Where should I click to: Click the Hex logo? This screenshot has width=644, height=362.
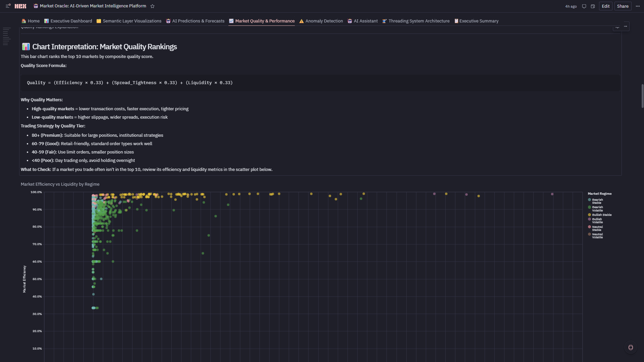[x=20, y=6]
